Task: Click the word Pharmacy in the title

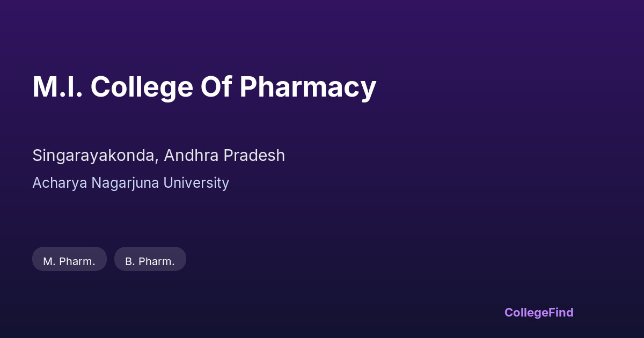Action: [x=308, y=87]
